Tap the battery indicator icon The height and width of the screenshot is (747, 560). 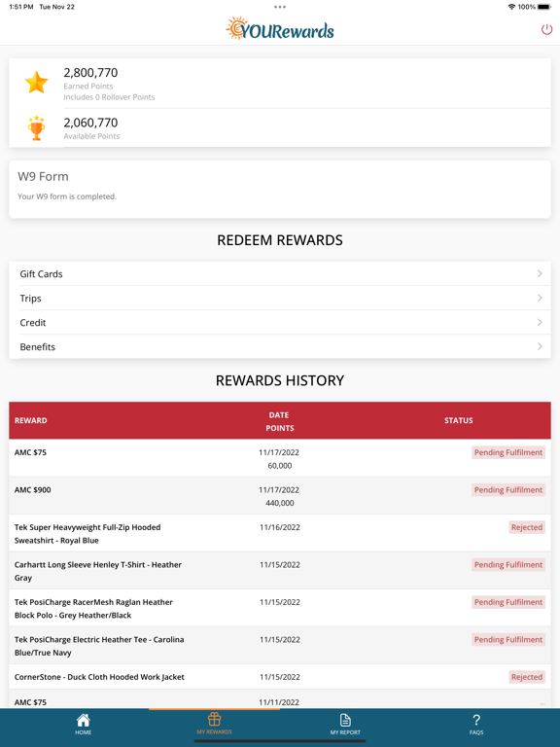pos(544,7)
